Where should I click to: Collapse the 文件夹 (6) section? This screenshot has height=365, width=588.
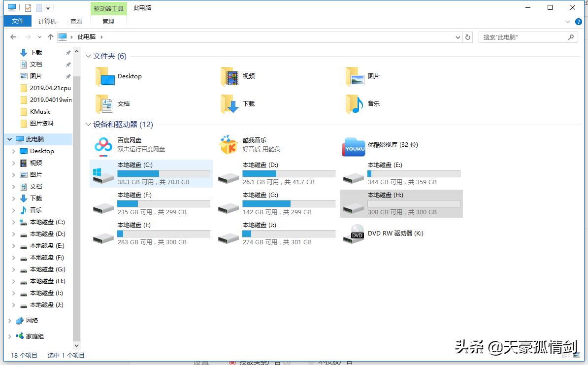coord(88,56)
